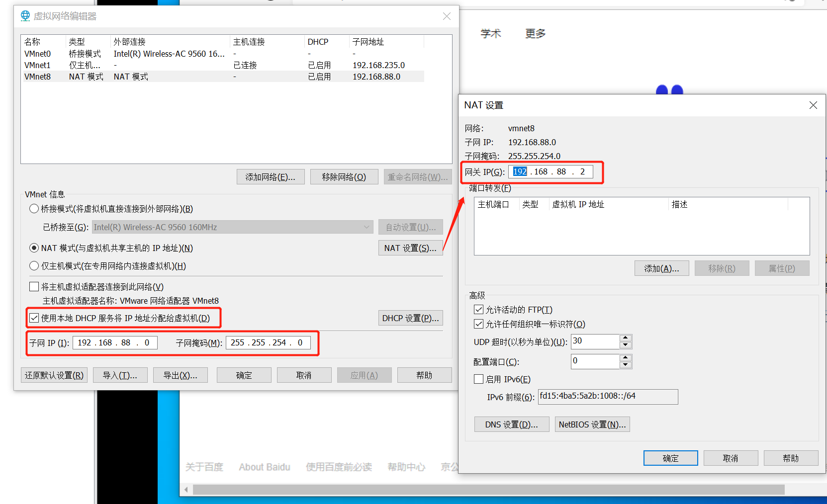Toggle 使用本地 DHCP 服务 checkbox

click(34, 318)
